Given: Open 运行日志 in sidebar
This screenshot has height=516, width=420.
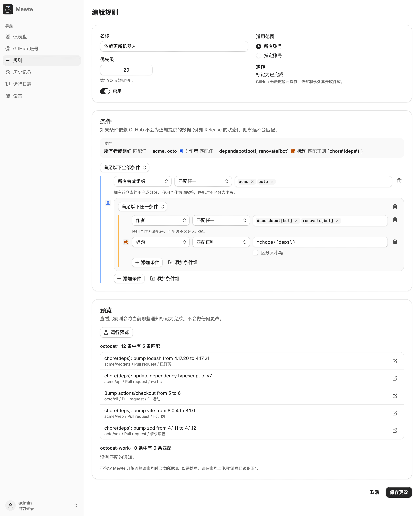Looking at the screenshot, I should pos(42,84).
